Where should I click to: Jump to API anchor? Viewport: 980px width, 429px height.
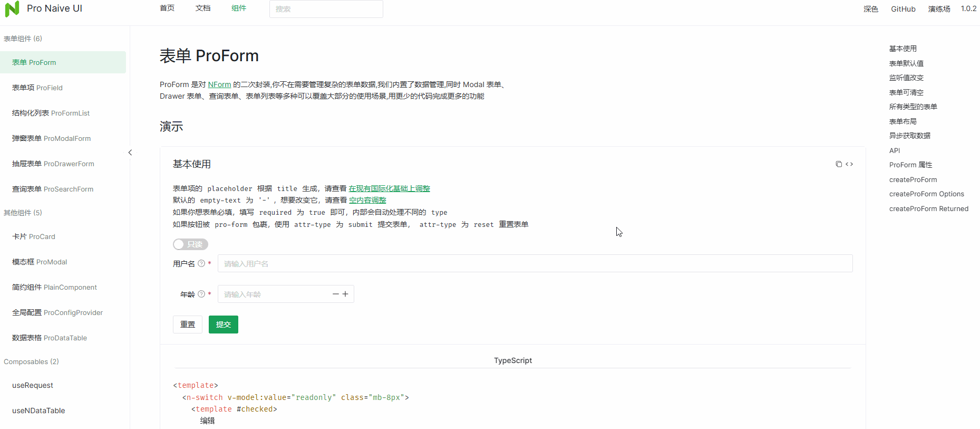click(x=895, y=150)
